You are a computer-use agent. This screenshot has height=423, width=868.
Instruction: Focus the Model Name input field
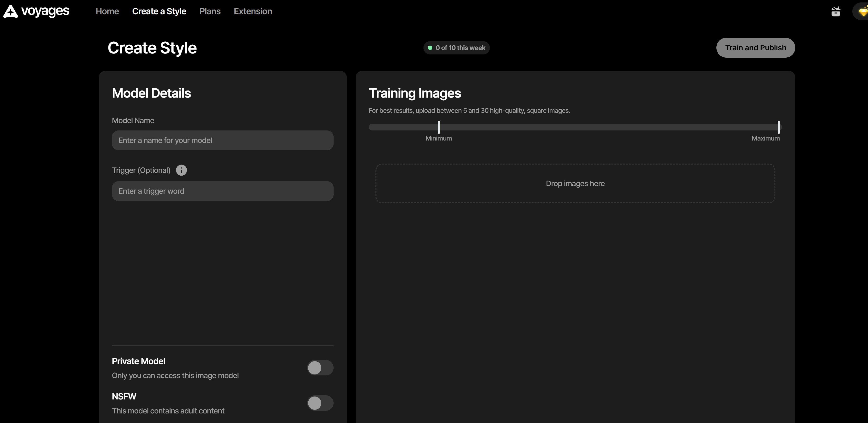point(222,140)
